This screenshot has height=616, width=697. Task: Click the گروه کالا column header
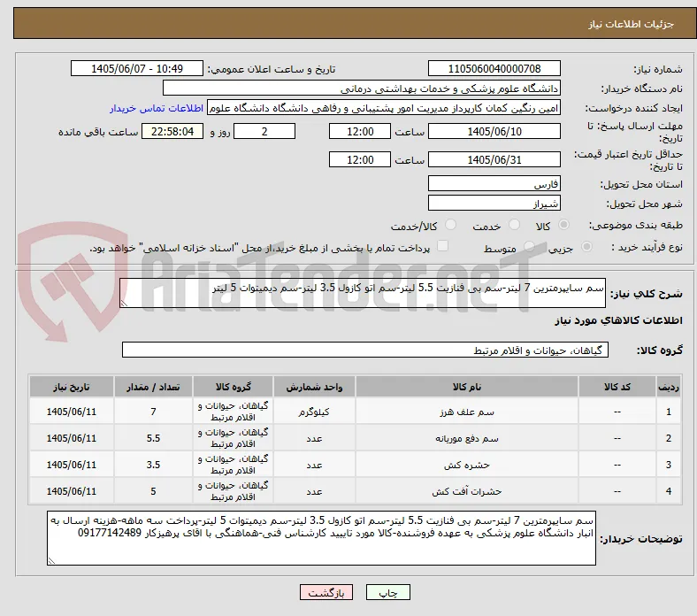point(234,387)
